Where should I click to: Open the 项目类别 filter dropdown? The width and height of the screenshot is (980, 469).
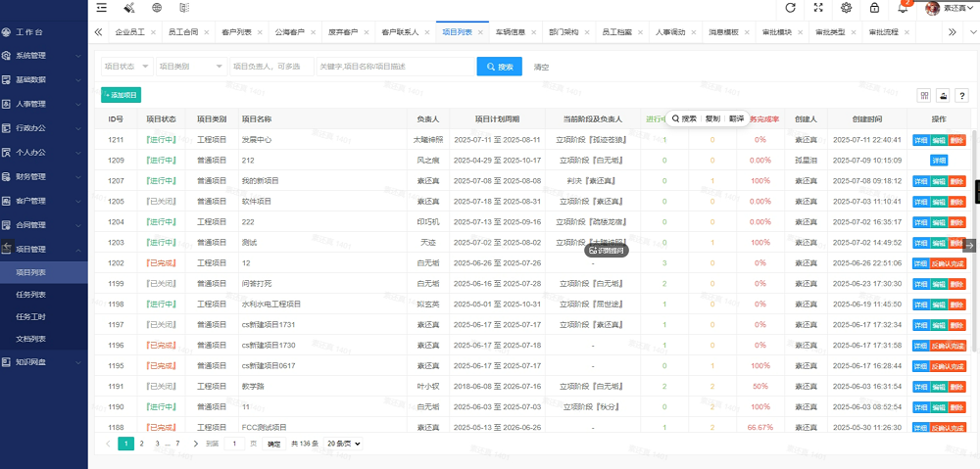click(x=192, y=67)
